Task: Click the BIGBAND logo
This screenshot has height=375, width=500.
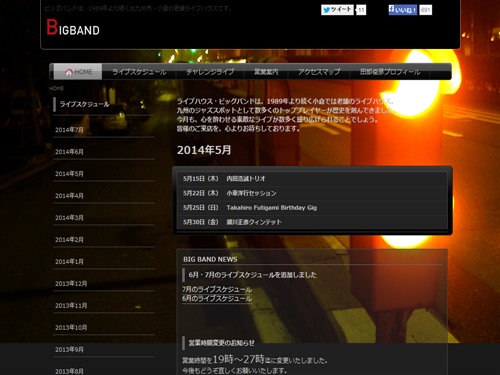Action: 73,27
